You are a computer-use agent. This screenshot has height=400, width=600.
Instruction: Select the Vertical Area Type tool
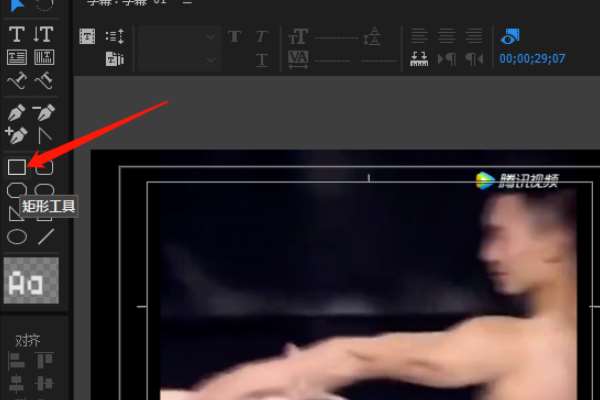[44, 57]
